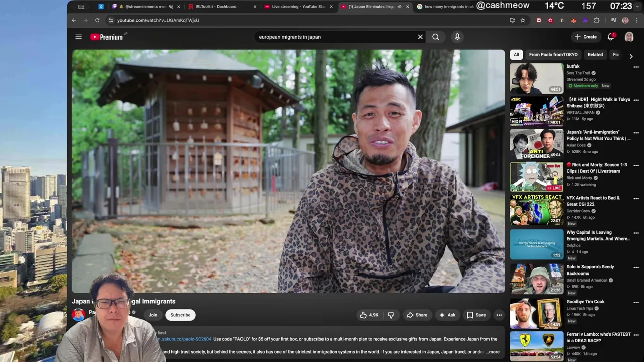Open the YouTube hamburger guide menu
This screenshot has height=362, width=644.
click(x=78, y=37)
